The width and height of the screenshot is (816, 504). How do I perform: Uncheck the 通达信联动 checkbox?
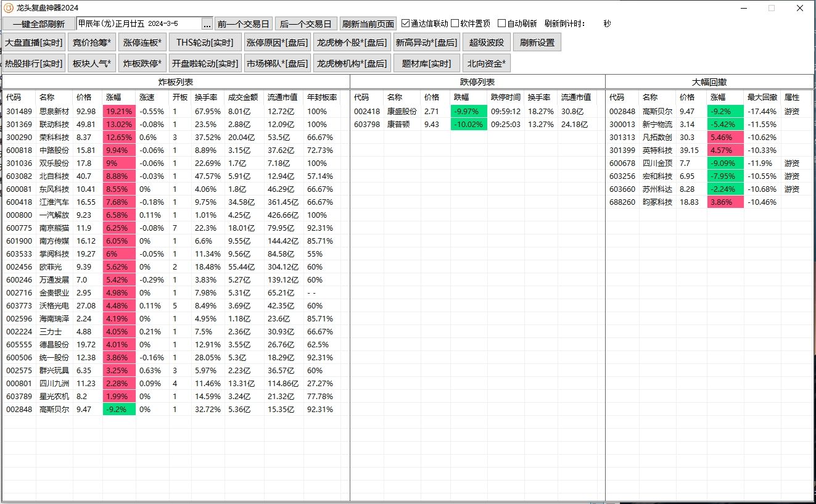405,23
